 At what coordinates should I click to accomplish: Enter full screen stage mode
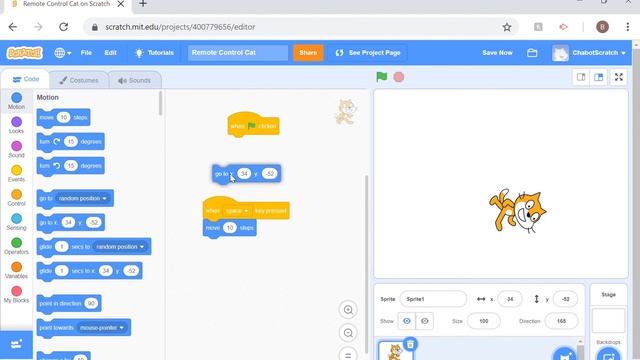[x=619, y=77]
